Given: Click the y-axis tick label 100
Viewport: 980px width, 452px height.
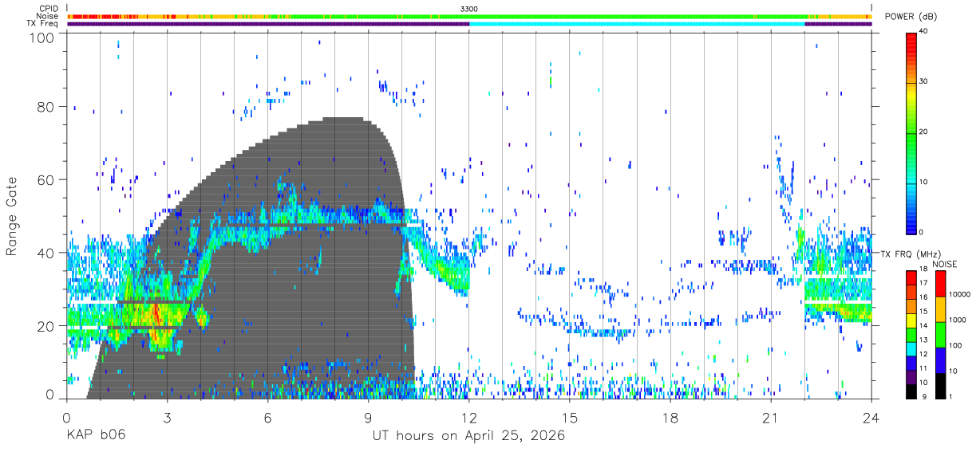Looking at the screenshot, I should [41, 37].
